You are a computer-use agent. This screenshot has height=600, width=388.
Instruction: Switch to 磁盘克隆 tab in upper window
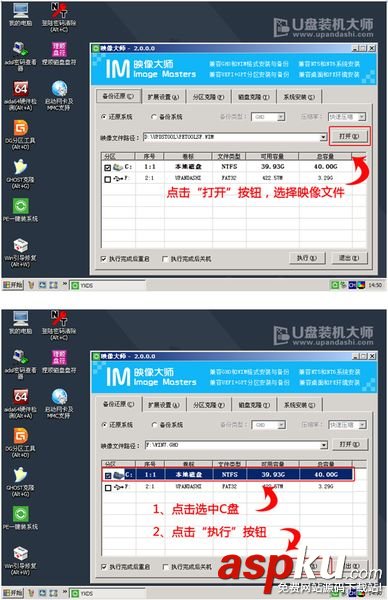tap(253, 97)
